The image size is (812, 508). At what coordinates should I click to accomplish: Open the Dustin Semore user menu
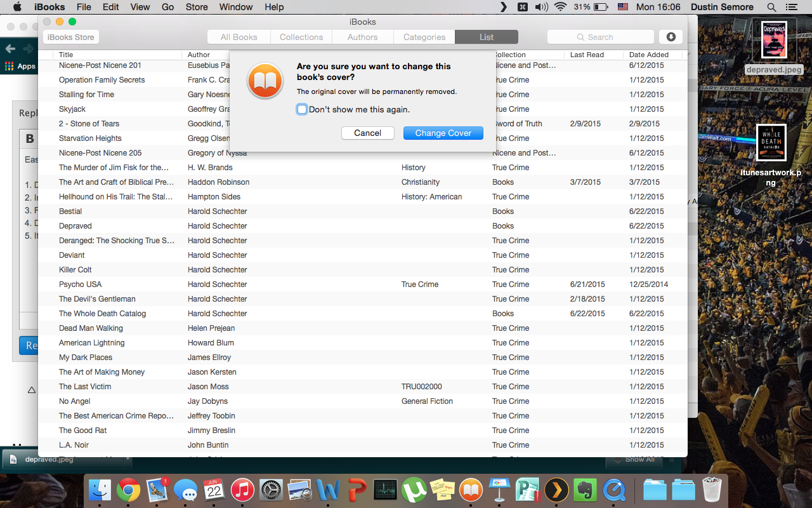click(x=722, y=7)
